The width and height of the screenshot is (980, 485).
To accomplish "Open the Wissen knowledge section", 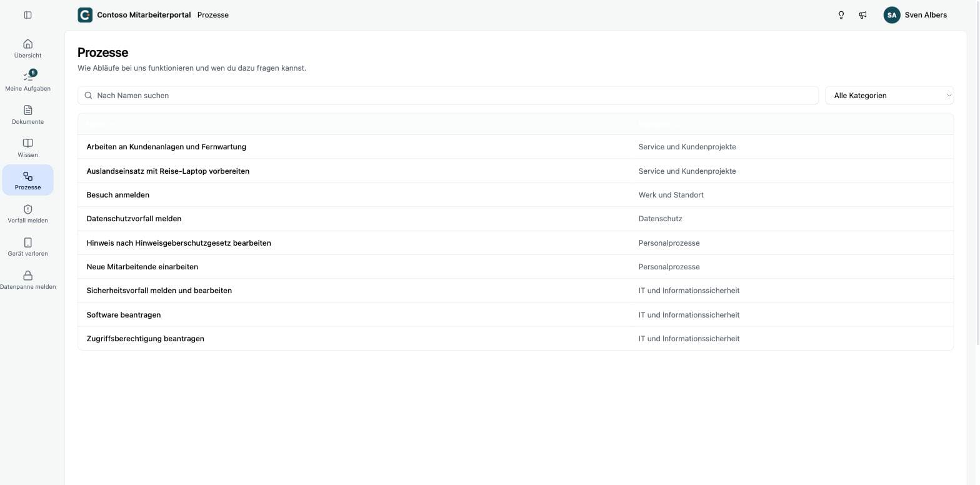I will click(x=27, y=148).
